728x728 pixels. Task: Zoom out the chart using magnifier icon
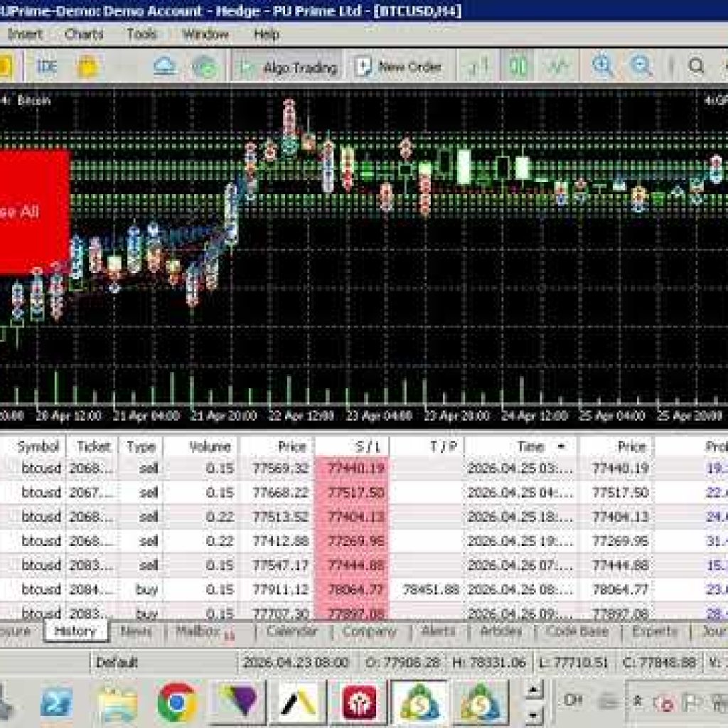click(642, 68)
